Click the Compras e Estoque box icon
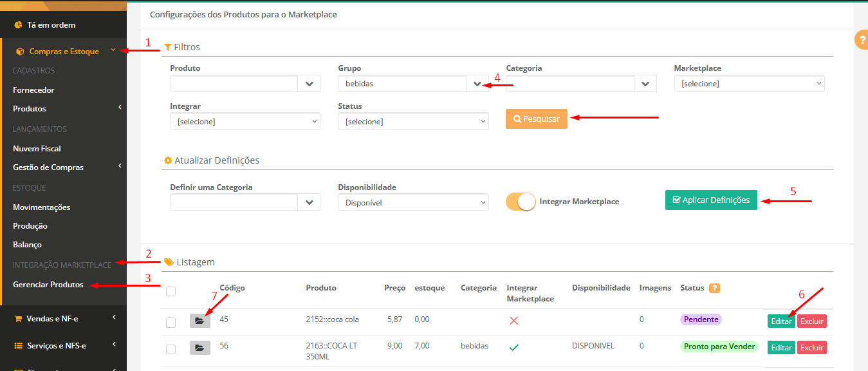Screen dimensions: 868x371 pos(20,52)
